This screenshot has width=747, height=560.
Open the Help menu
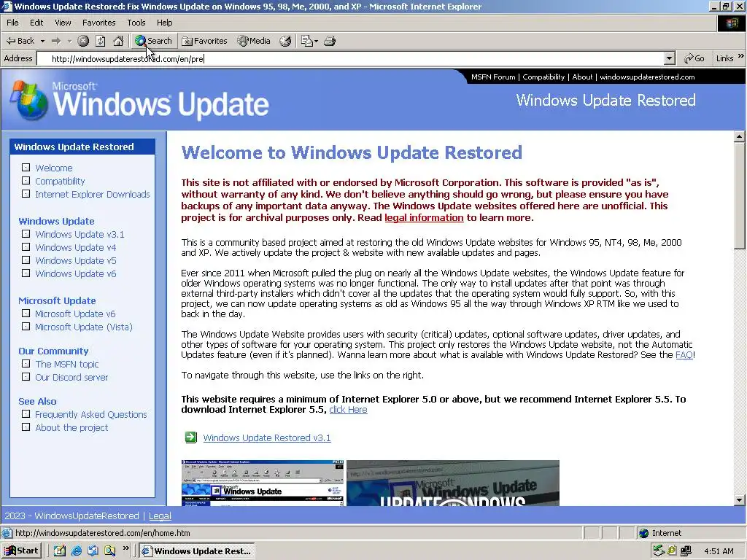point(164,23)
